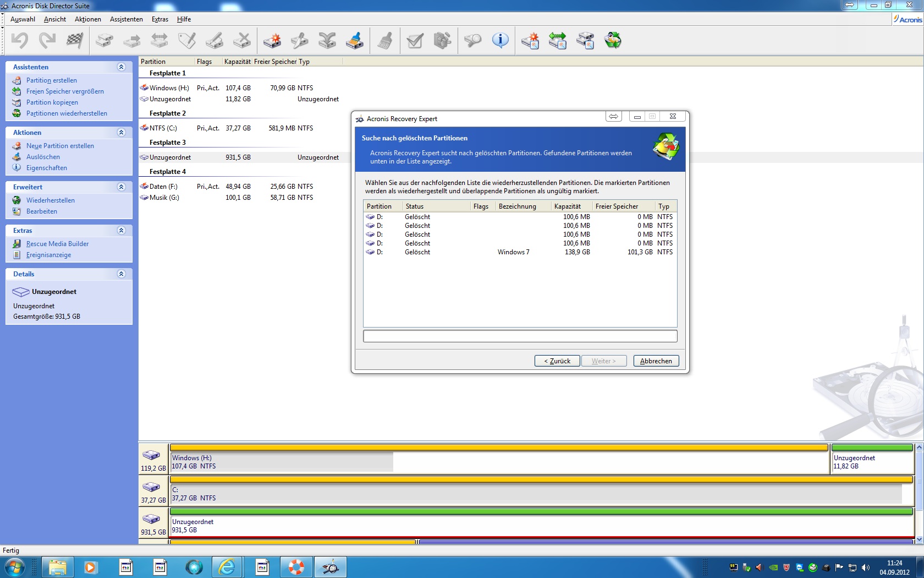Collapse the Extras sidebar panel
924x578 pixels.
click(122, 231)
